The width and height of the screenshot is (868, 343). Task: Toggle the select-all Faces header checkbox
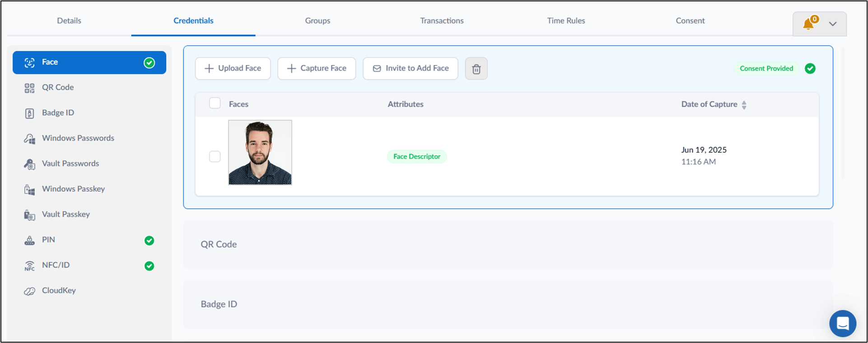coord(215,103)
